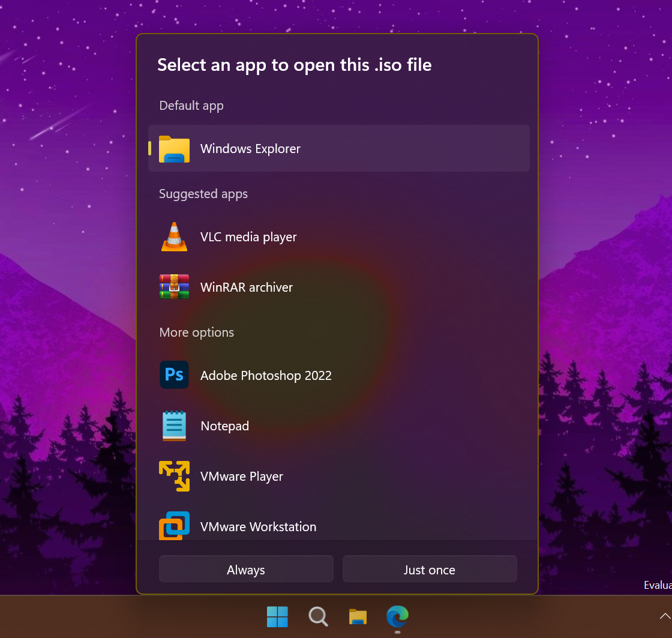672x638 pixels.
Task: Select Adobe Photoshop 2022 from More options
Action: 266,375
